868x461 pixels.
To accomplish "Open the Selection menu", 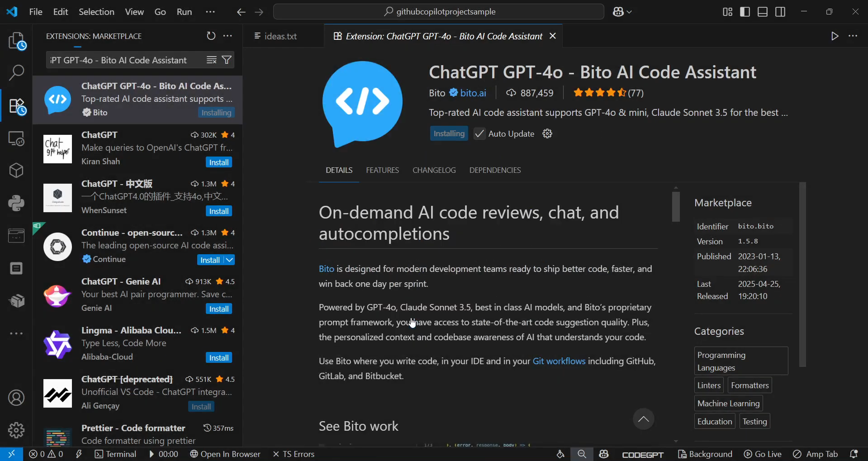I will (x=96, y=12).
